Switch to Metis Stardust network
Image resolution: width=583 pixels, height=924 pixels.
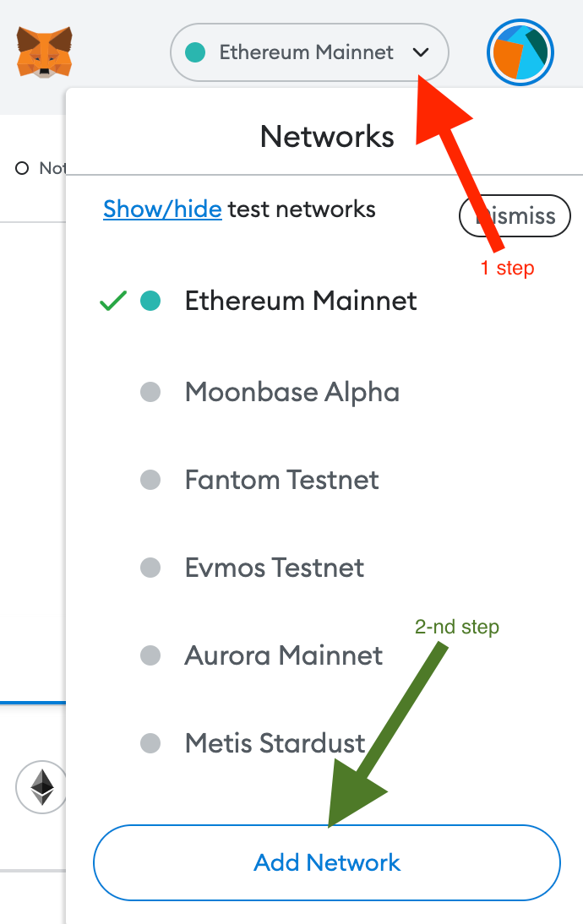(275, 743)
